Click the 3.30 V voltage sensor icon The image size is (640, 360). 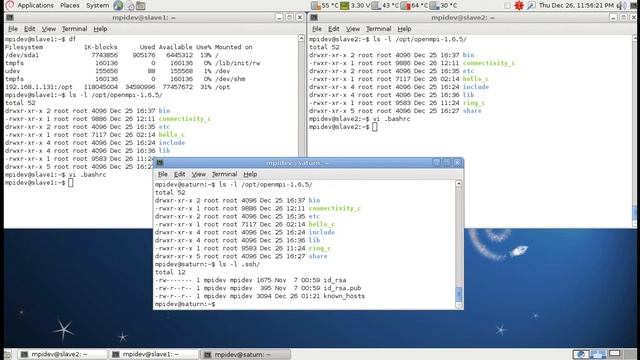pos(345,5)
